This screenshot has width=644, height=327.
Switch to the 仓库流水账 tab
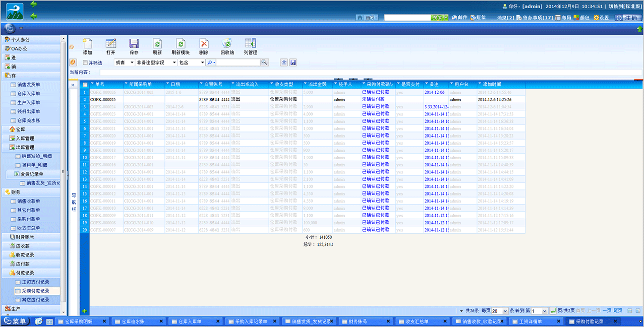(139, 321)
